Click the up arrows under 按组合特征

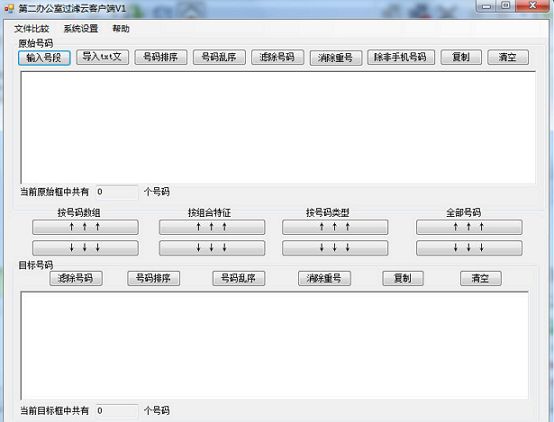point(212,227)
